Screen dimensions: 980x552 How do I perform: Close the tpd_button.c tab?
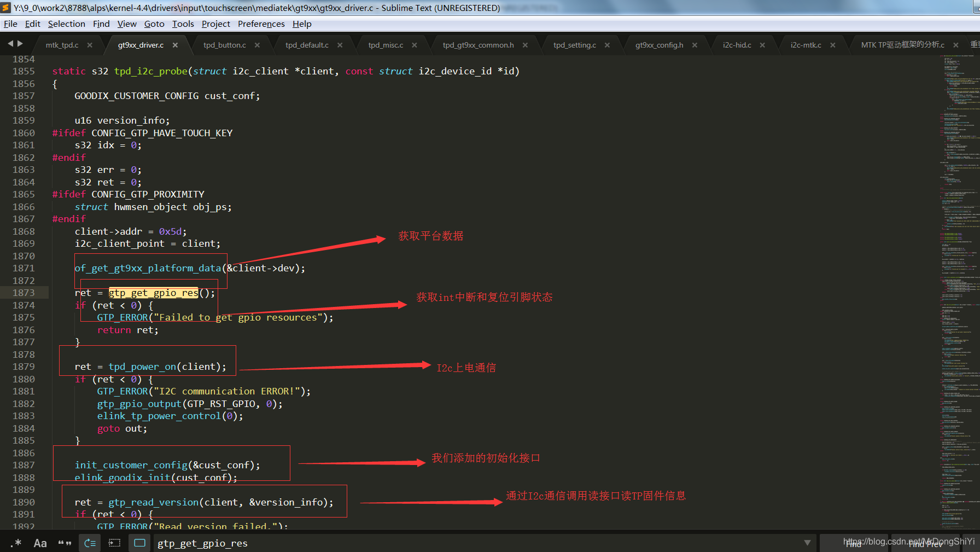(257, 45)
